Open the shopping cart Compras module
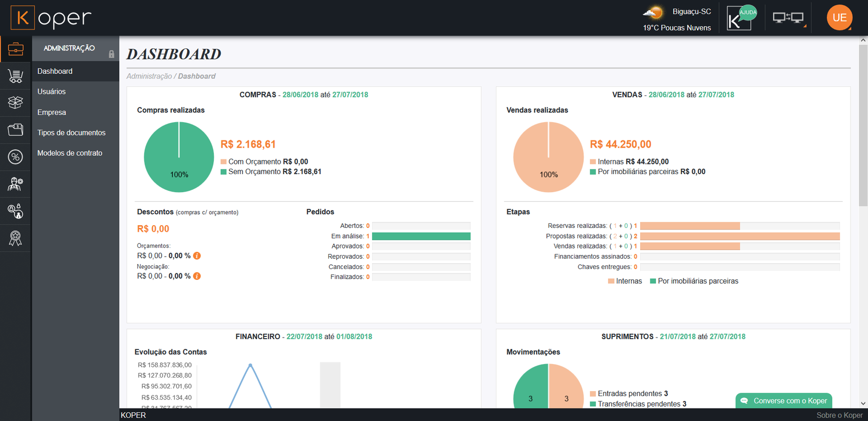 click(x=16, y=76)
